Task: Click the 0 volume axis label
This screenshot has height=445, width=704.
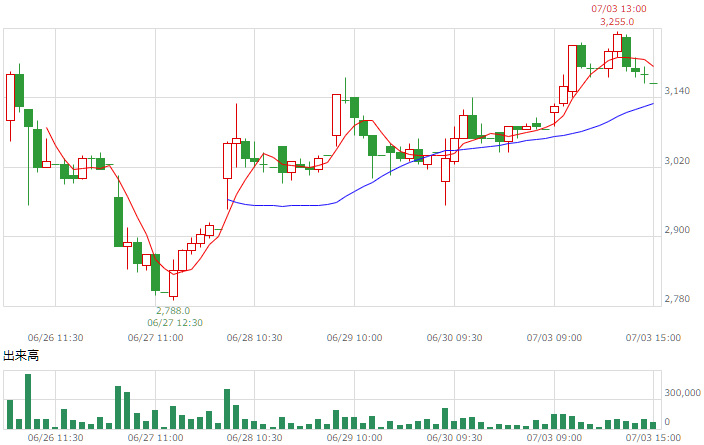Action: [667, 422]
